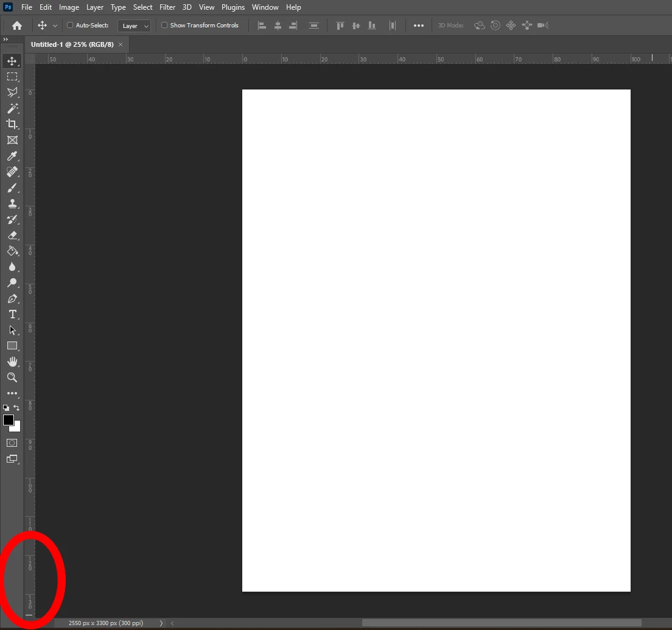
Task: Select the Spot Healing Brush tool
Action: coord(12,172)
